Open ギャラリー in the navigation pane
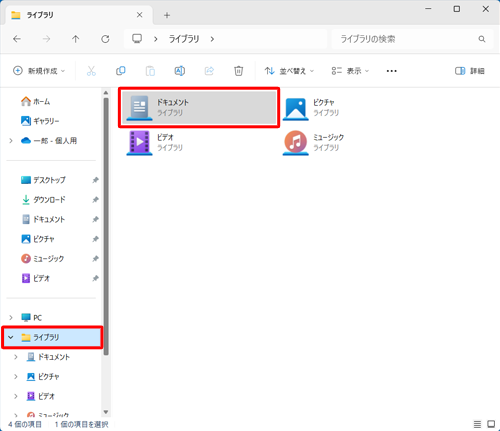The image size is (500, 431). pyautogui.click(x=40, y=121)
